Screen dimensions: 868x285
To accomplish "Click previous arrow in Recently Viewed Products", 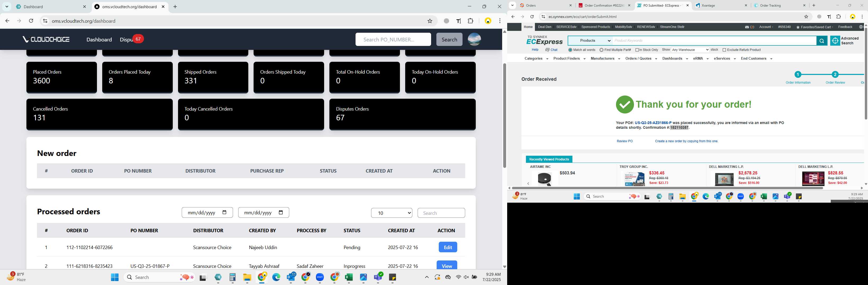I will click(528, 183).
